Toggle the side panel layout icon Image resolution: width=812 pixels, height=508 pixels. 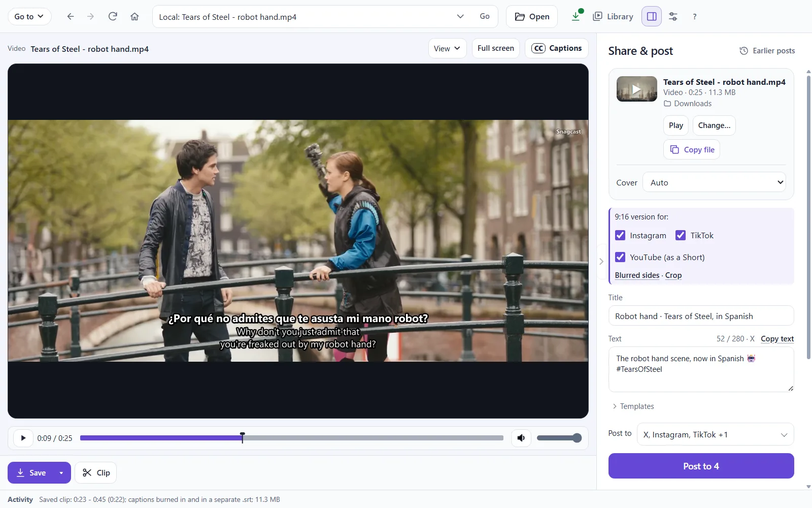652,17
